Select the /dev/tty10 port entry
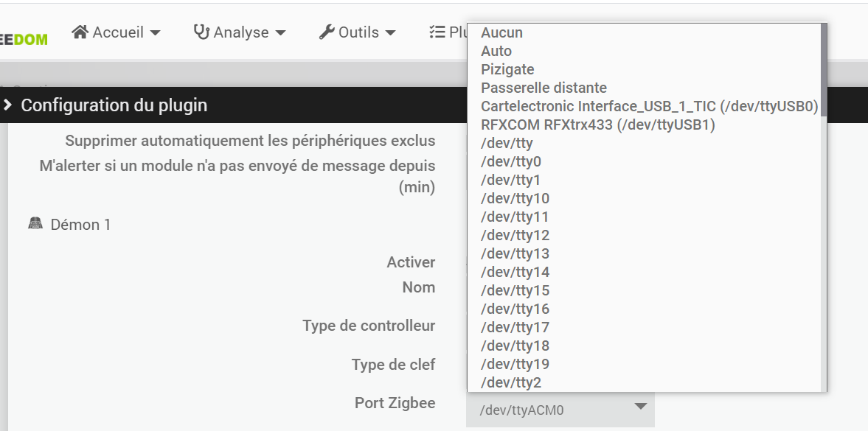 point(515,198)
